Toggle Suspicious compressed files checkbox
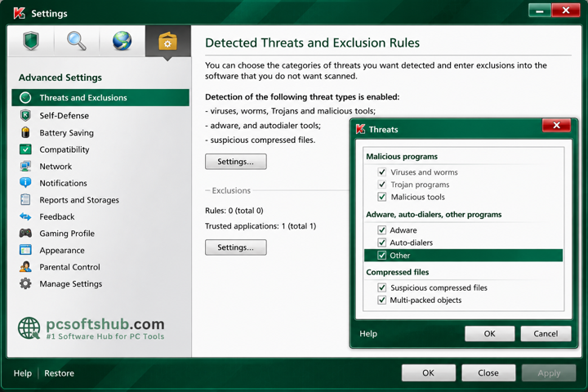The height and width of the screenshot is (392, 588). [x=382, y=287]
